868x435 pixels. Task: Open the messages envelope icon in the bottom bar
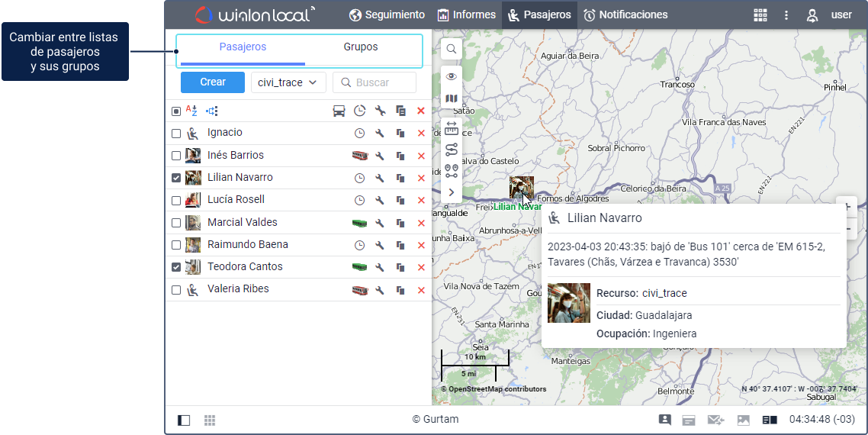(x=715, y=420)
